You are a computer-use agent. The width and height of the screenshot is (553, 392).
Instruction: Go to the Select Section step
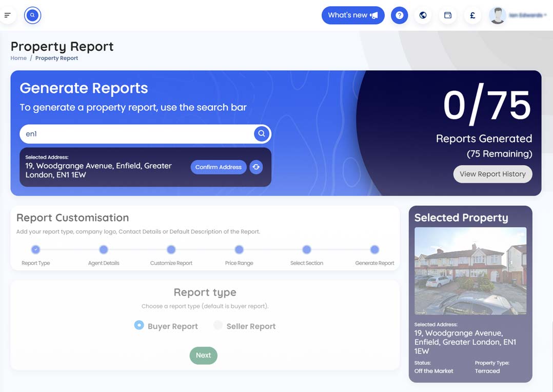point(307,249)
